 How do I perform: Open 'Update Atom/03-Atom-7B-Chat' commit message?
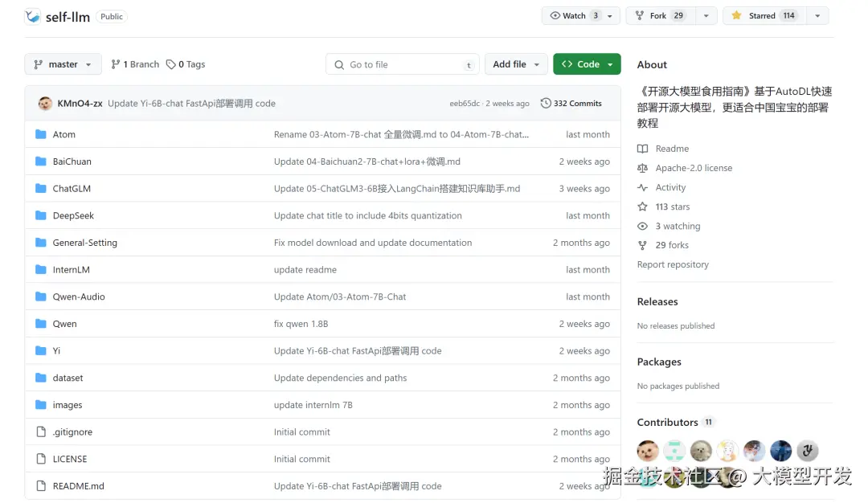(x=340, y=296)
